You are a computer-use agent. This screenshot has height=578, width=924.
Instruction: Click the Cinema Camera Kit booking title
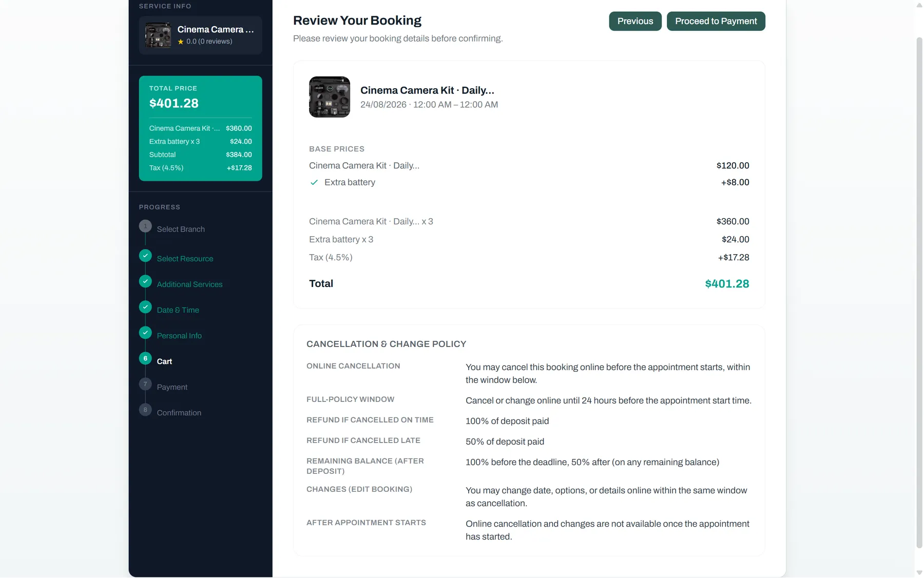[427, 90]
